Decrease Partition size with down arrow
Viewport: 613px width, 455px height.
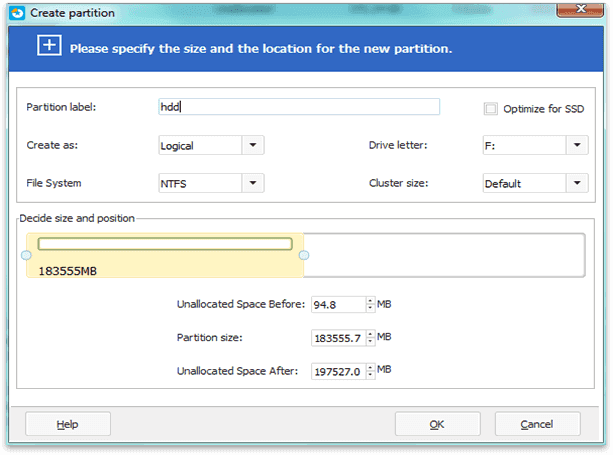370,341
